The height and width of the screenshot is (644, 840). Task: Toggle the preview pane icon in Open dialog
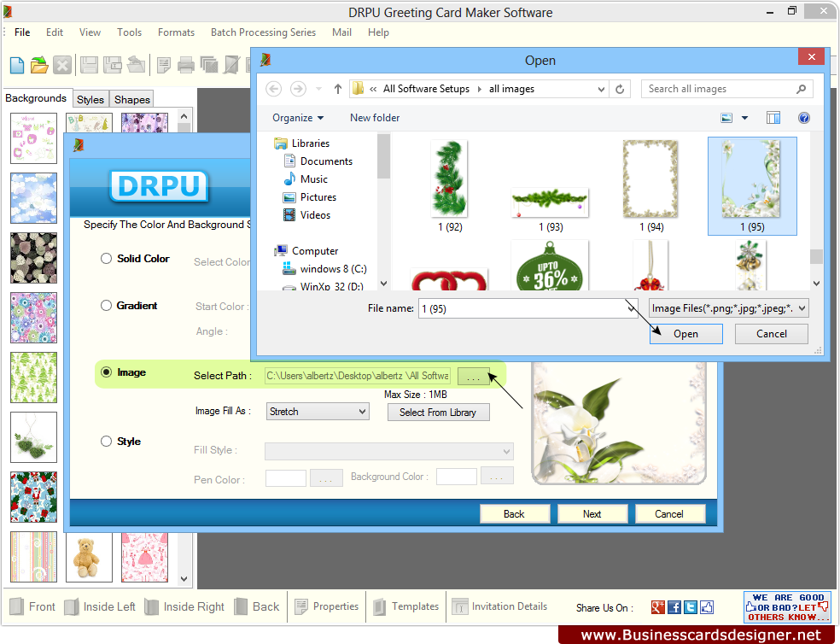773,118
